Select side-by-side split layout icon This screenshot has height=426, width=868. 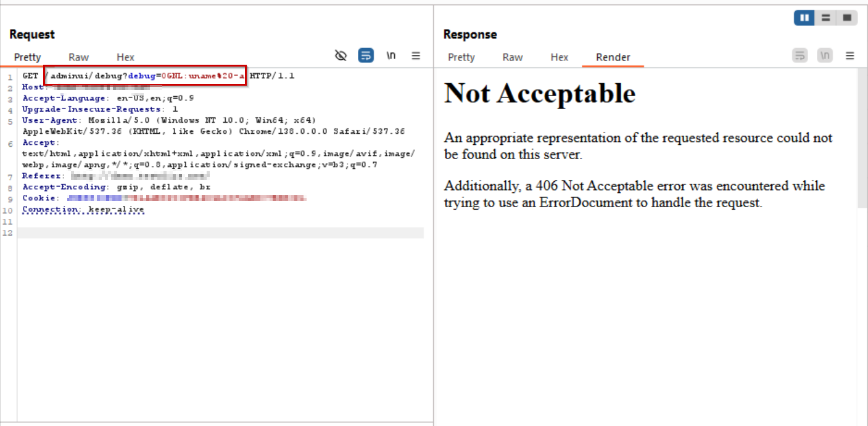click(x=804, y=18)
